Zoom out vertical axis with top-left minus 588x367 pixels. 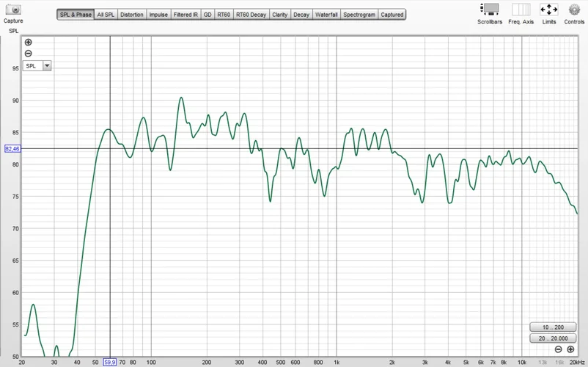[x=29, y=54]
